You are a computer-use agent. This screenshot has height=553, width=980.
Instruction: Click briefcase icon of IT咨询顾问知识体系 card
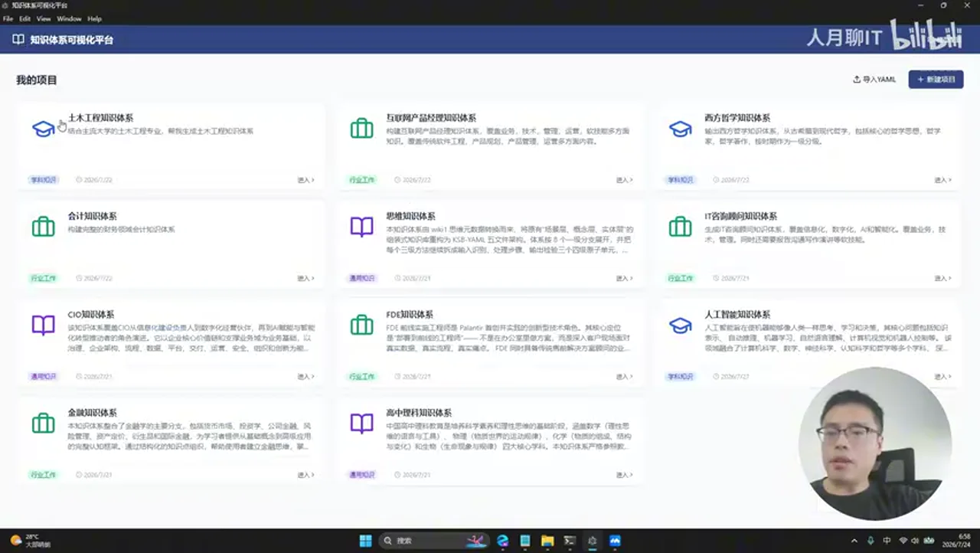680,227
